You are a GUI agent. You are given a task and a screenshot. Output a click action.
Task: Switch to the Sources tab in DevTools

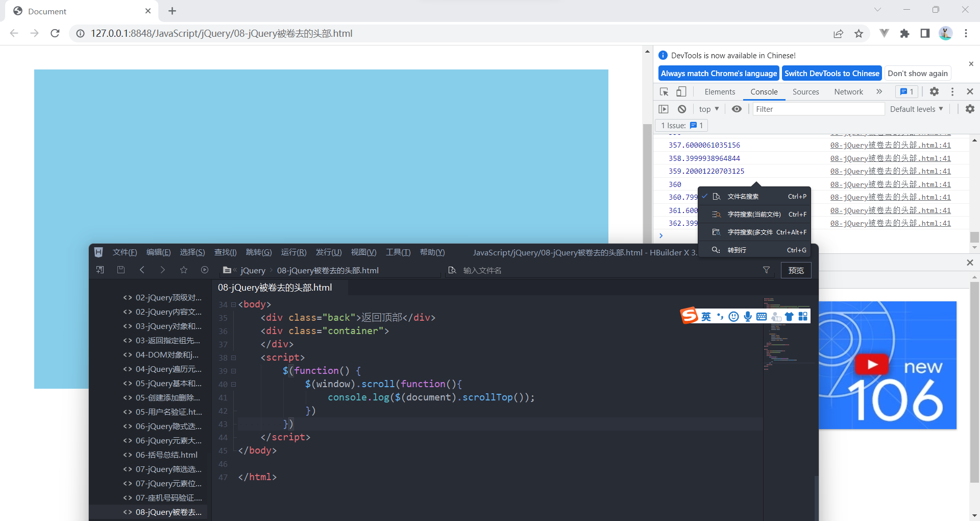pos(805,91)
